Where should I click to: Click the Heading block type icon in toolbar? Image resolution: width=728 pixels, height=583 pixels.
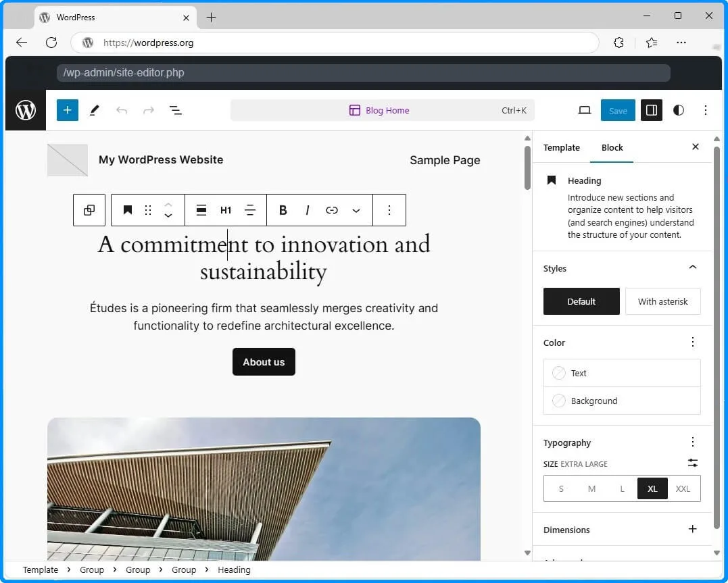tap(127, 210)
